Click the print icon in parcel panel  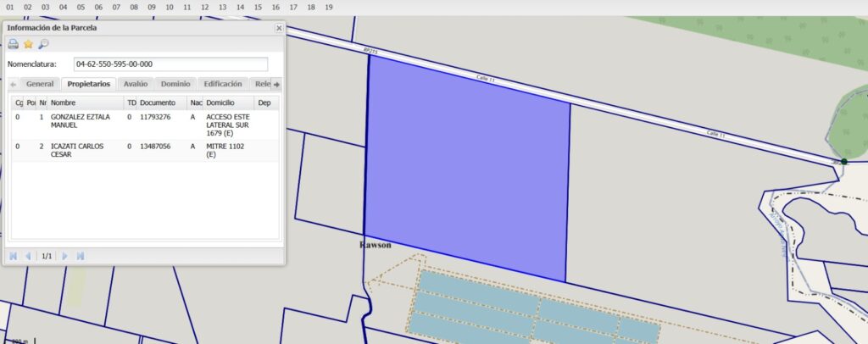(14, 44)
